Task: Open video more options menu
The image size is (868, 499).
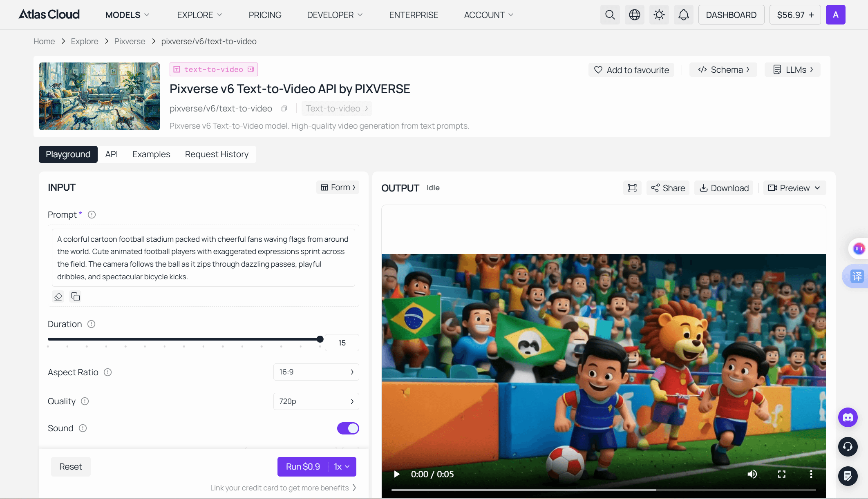Action: coord(811,474)
